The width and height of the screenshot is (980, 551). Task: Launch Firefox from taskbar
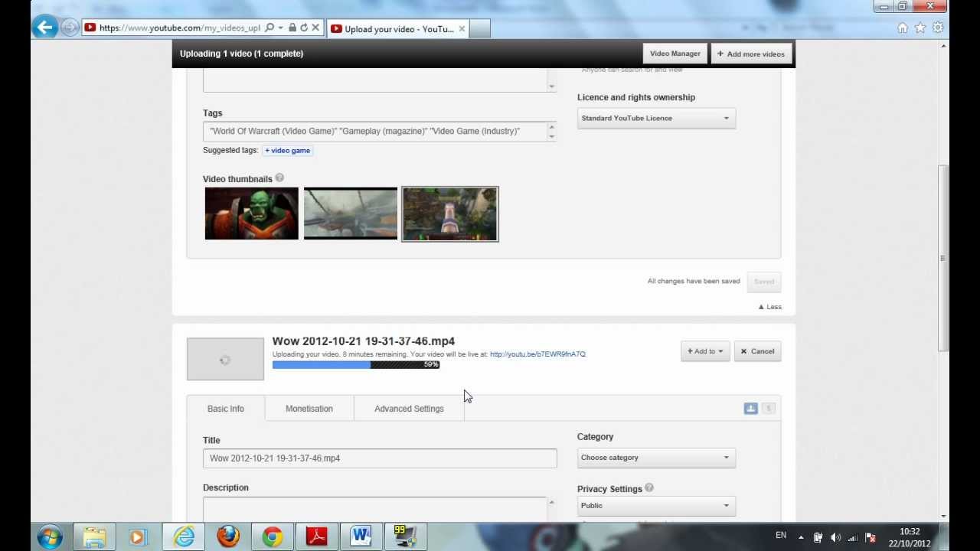pos(228,536)
